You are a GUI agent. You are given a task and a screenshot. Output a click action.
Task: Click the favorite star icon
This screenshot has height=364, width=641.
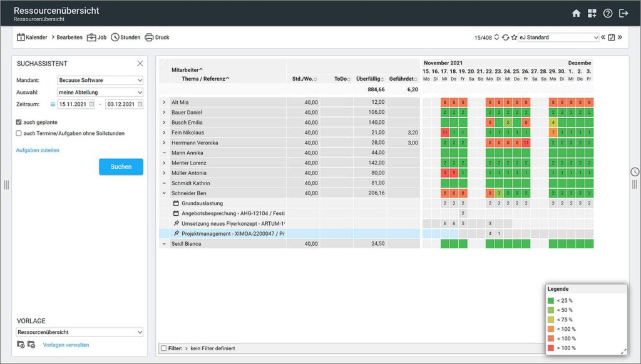pyautogui.click(x=514, y=38)
